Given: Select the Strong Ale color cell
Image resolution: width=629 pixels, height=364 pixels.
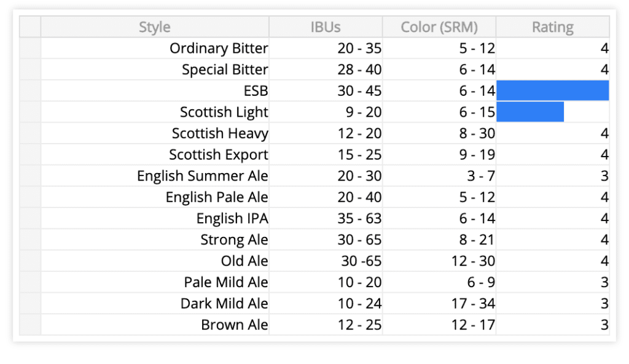Looking at the screenshot, I should click(x=439, y=239).
